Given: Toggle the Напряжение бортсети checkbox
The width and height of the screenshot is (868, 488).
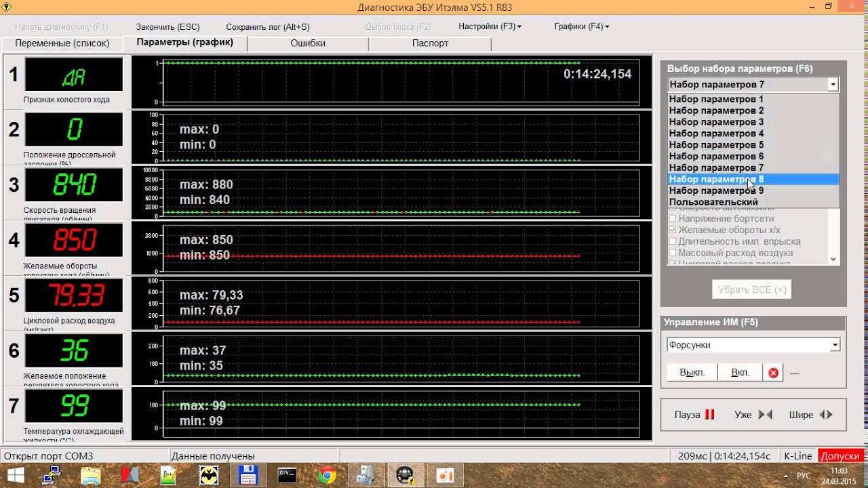Looking at the screenshot, I should coord(673,219).
